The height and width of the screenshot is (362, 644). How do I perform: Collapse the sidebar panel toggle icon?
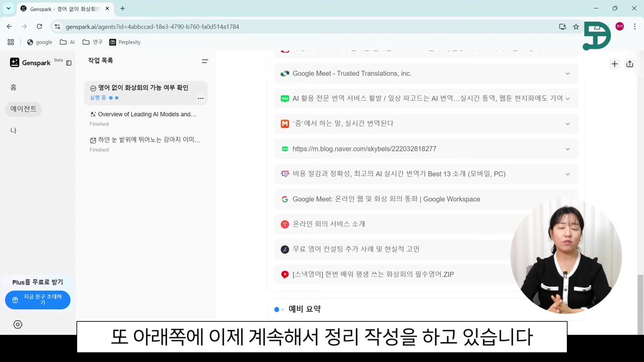tap(69, 63)
